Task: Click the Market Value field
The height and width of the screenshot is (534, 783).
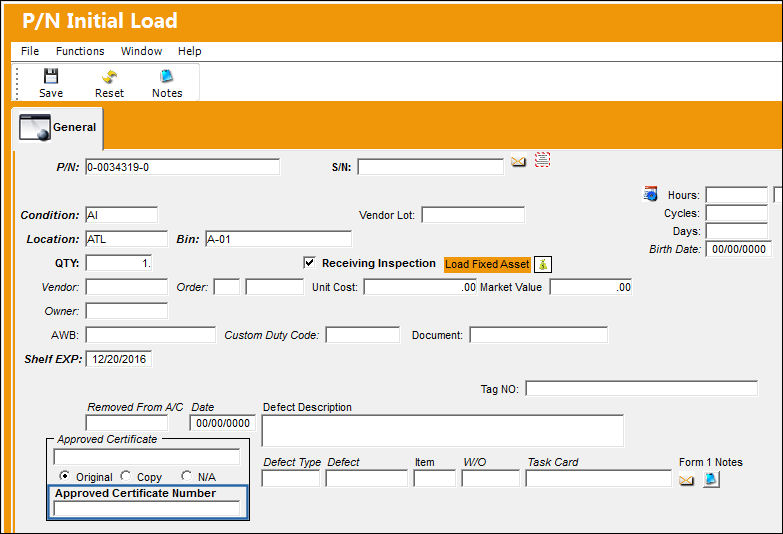Action: [591, 287]
